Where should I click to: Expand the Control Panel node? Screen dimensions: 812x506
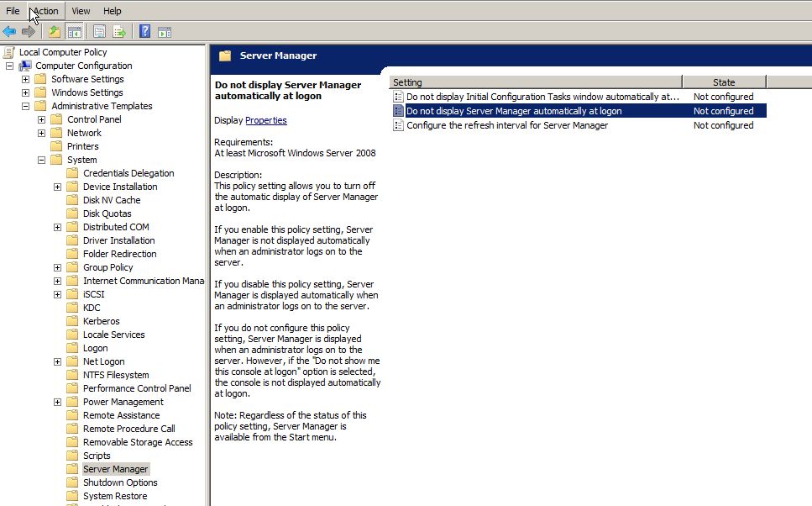pyautogui.click(x=41, y=119)
